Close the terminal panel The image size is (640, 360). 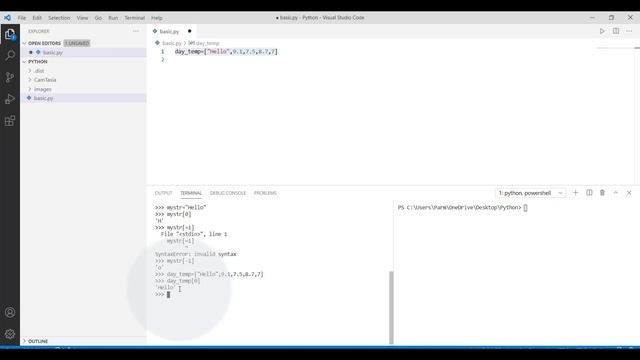(629, 193)
